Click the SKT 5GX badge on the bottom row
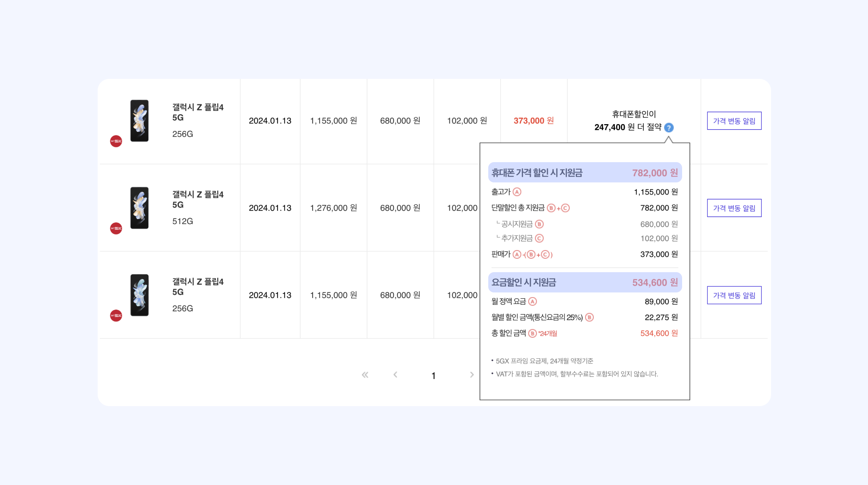Screen dimensions: 868x485 coord(116,315)
